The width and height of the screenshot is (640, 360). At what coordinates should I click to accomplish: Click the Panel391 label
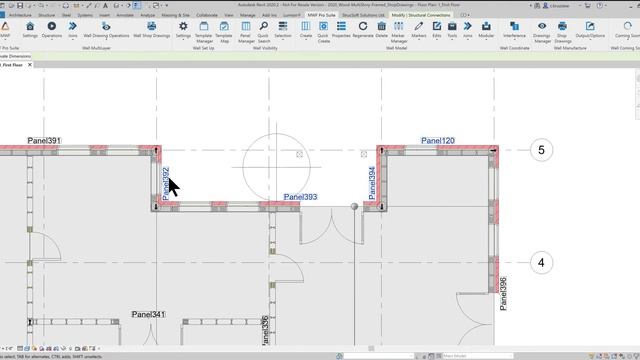click(x=44, y=140)
